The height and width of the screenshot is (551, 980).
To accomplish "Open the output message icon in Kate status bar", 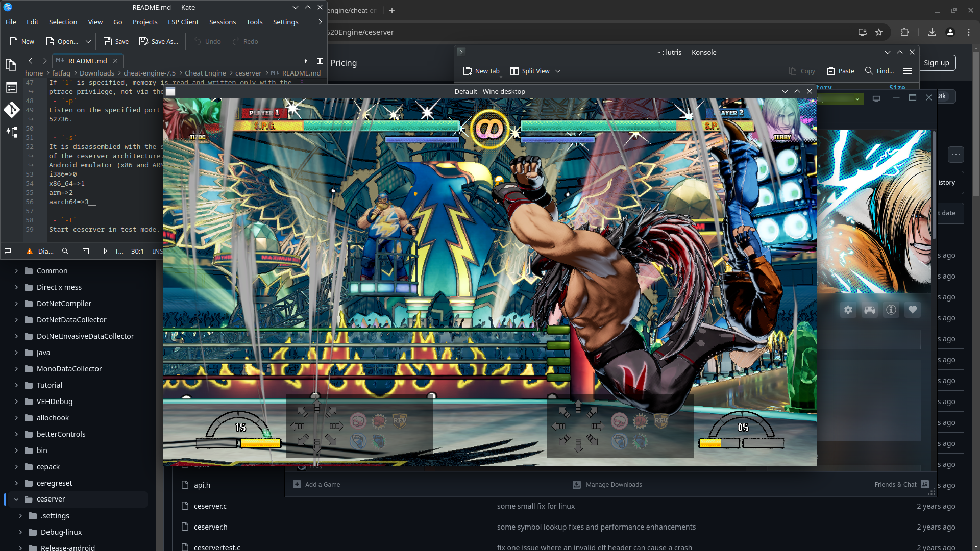I will [x=8, y=251].
